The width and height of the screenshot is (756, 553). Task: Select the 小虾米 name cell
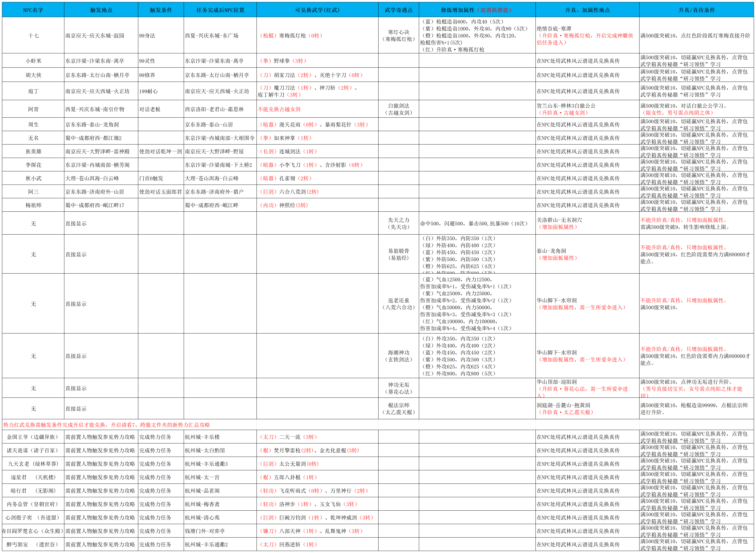[x=33, y=61]
